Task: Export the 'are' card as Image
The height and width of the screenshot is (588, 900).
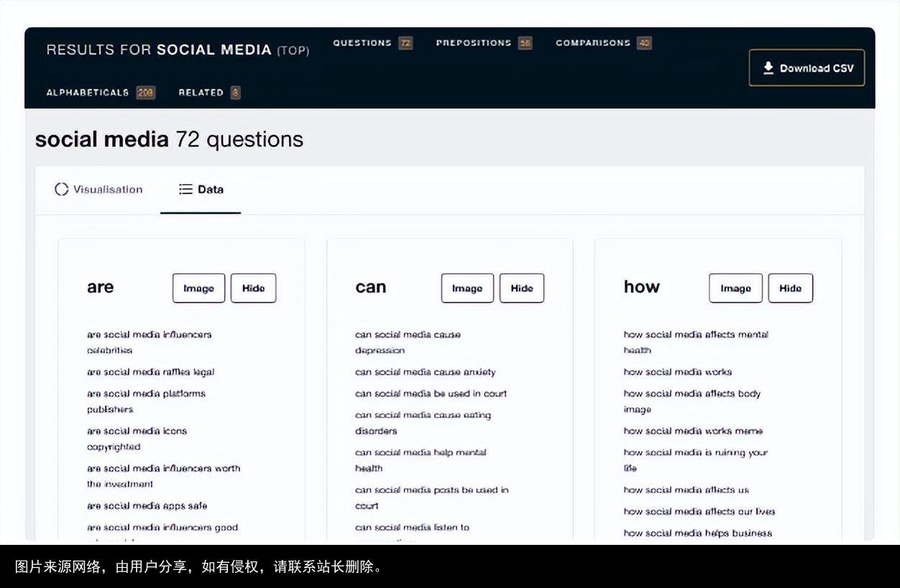Action: point(198,288)
